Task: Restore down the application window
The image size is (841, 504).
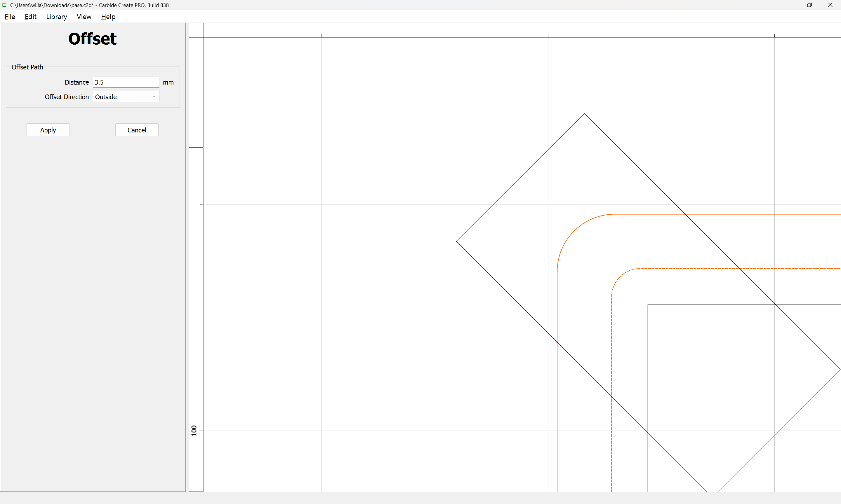Action: 809,5
